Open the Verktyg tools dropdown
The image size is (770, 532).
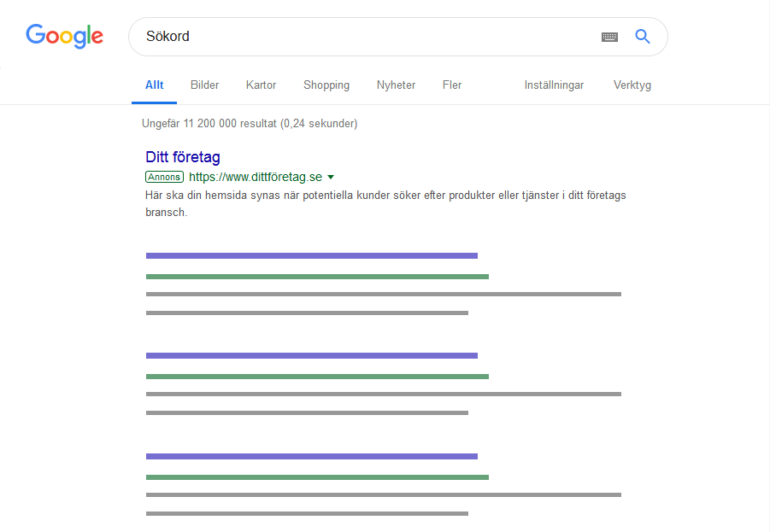click(632, 85)
